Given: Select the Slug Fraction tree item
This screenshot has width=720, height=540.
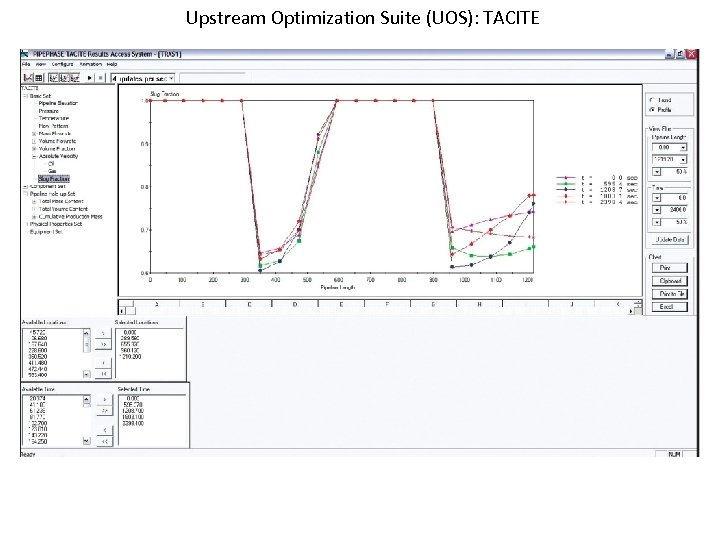Looking at the screenshot, I should pyautogui.click(x=54, y=179).
